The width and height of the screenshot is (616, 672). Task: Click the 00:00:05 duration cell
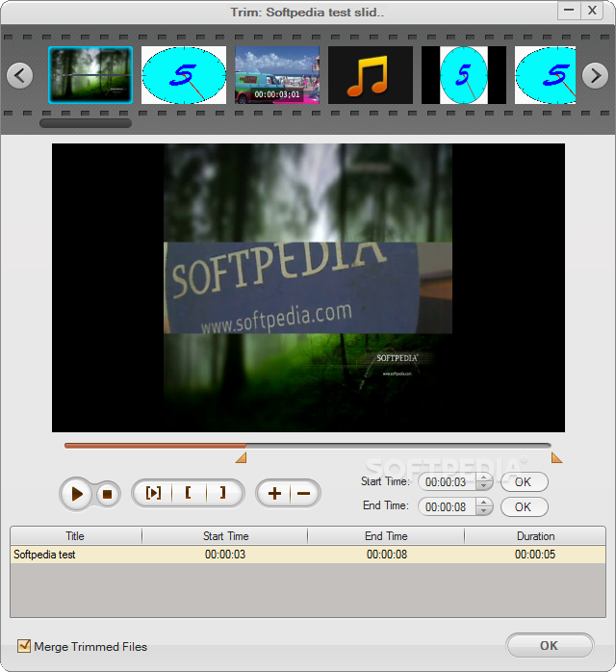point(535,555)
